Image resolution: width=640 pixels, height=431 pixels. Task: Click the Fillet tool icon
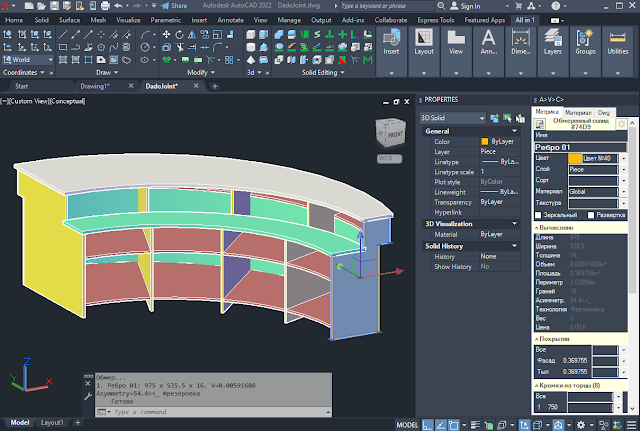218,47
